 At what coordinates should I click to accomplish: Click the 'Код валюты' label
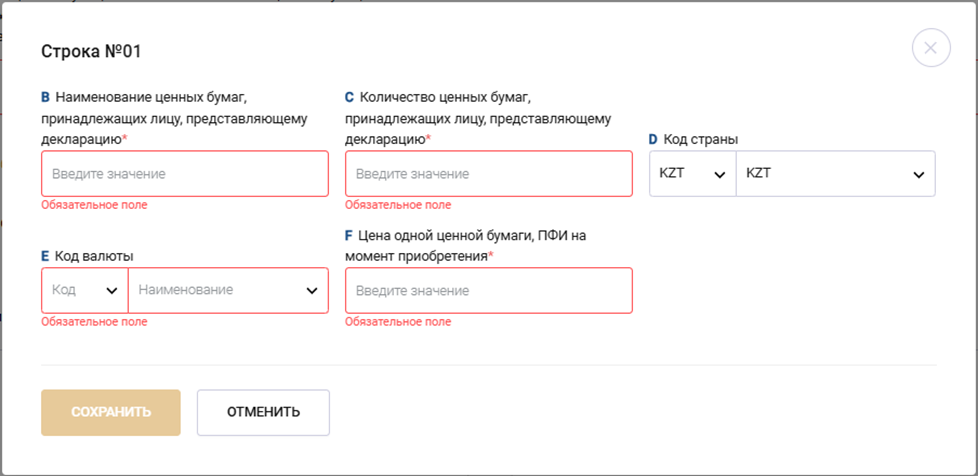[x=94, y=256]
